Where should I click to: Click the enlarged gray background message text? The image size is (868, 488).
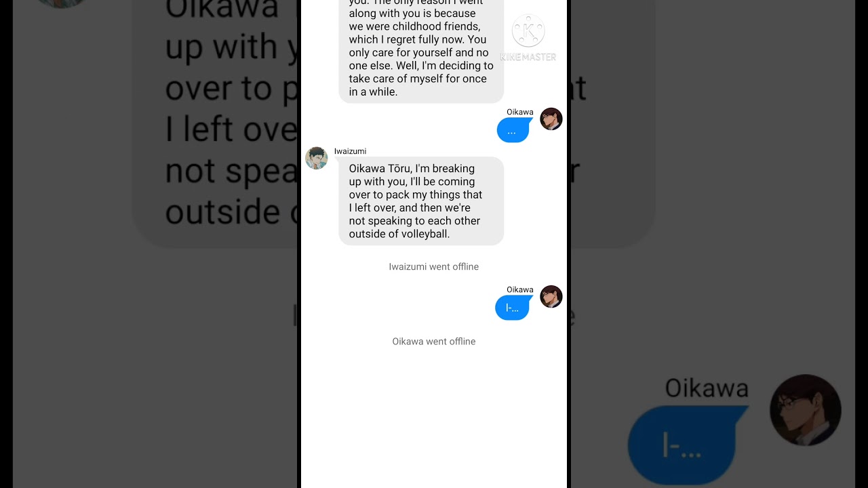(x=231, y=115)
